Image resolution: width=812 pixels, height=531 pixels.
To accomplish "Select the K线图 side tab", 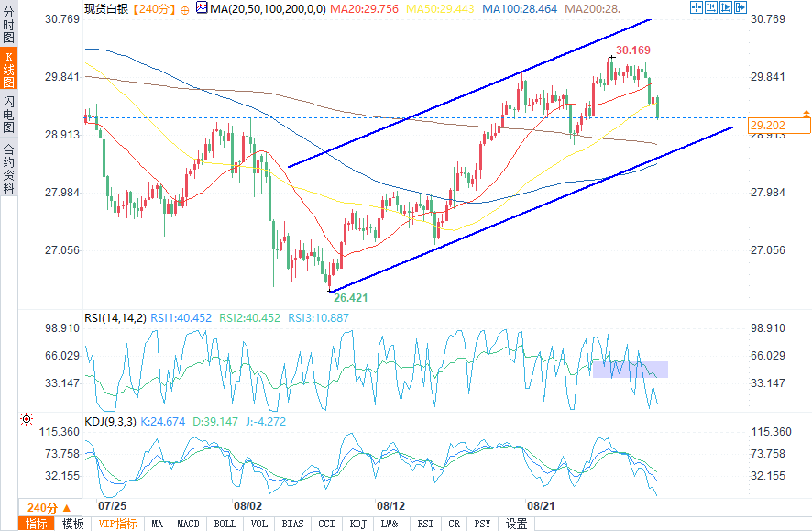I will click(x=9, y=70).
